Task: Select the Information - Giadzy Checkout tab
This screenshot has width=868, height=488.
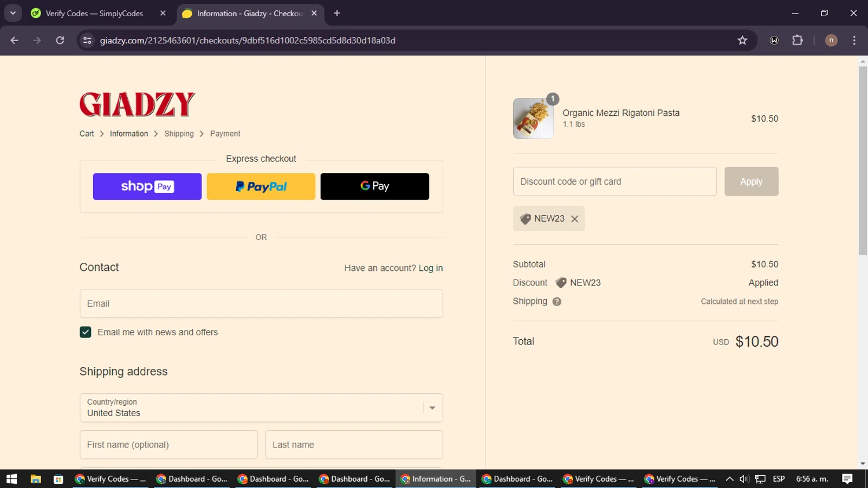Action: click(x=249, y=13)
